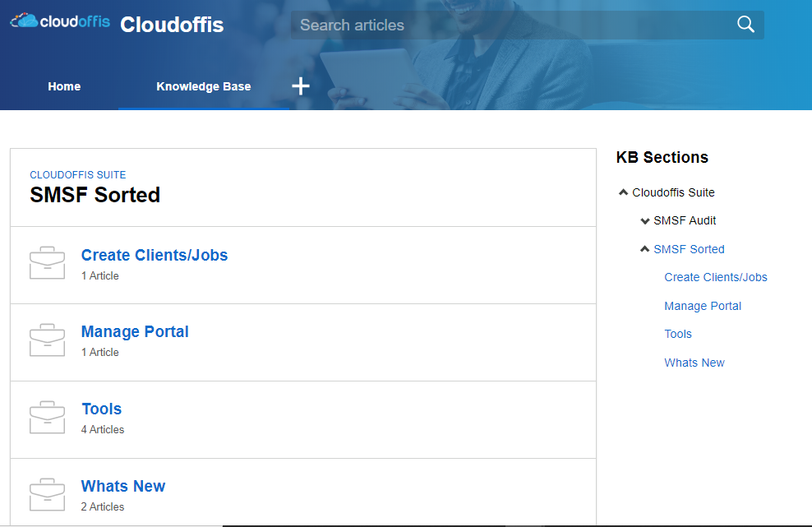Image resolution: width=812 pixels, height=527 pixels.
Task: Open the Home tab
Action: point(64,86)
